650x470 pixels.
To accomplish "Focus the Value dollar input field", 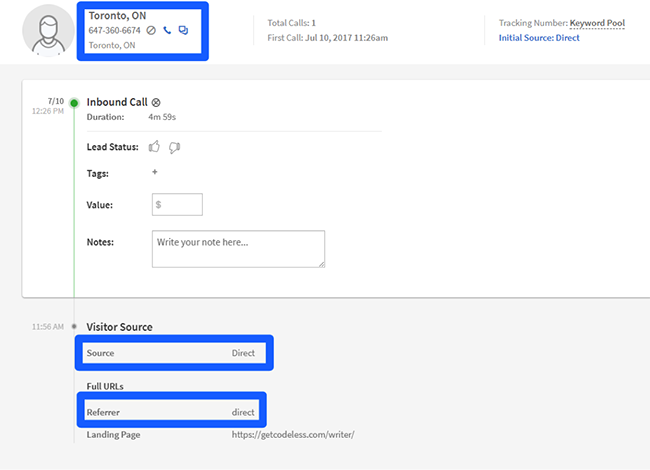I will 177,204.
